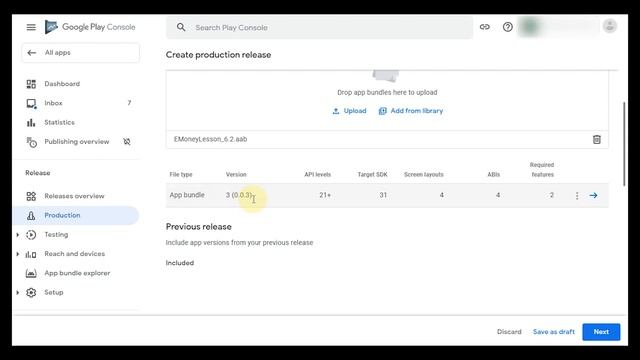
Task: Click the Publishing overview clock icon
Action: [31, 142]
